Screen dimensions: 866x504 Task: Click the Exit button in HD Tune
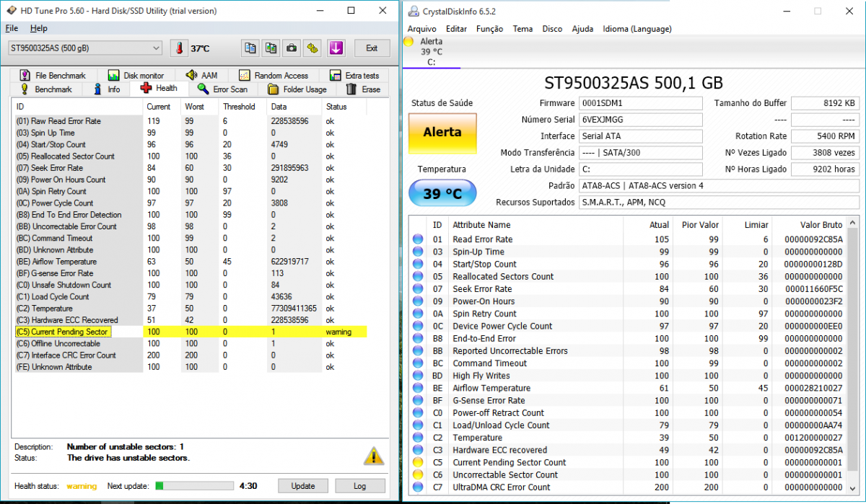[371, 48]
